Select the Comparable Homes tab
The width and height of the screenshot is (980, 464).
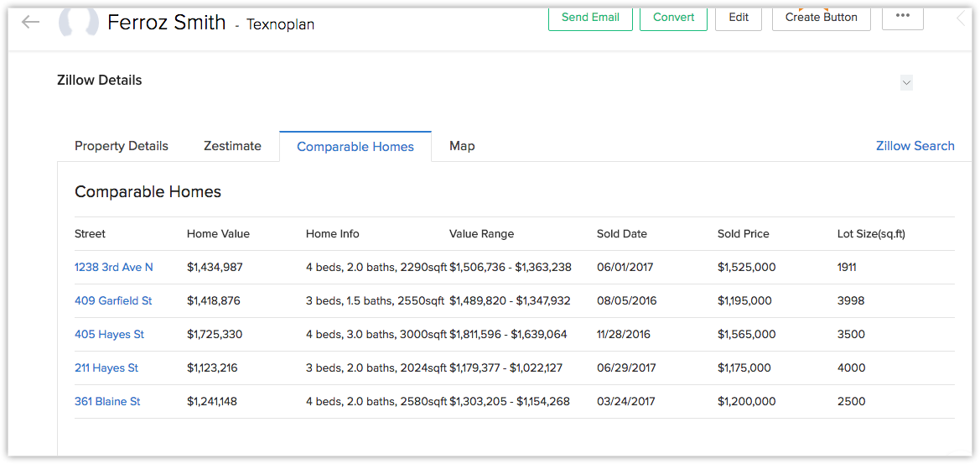click(x=355, y=146)
